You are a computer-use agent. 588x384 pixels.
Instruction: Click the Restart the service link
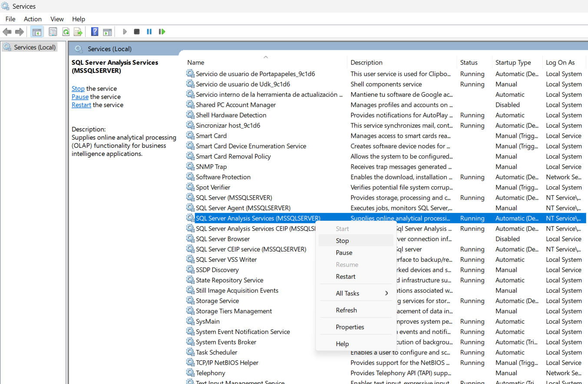click(81, 105)
